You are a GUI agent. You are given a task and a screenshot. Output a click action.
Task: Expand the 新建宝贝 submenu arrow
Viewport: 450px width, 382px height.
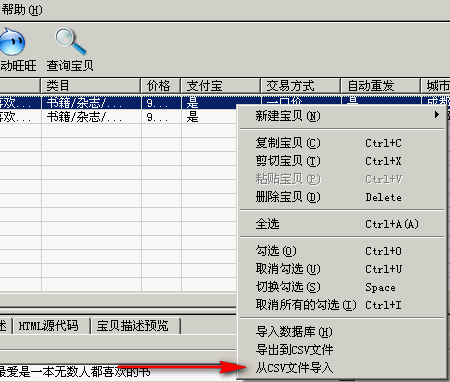click(x=437, y=115)
